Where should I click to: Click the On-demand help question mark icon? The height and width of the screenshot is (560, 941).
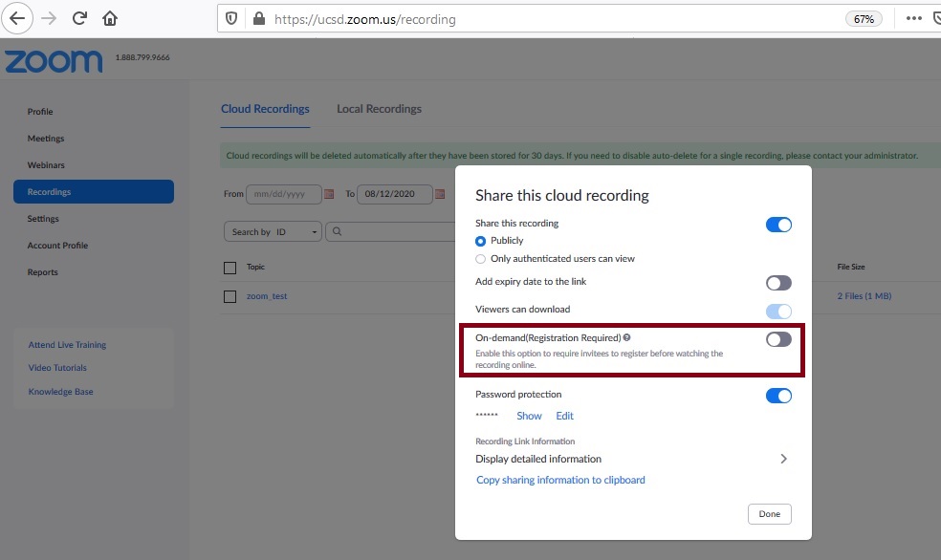pyautogui.click(x=626, y=337)
